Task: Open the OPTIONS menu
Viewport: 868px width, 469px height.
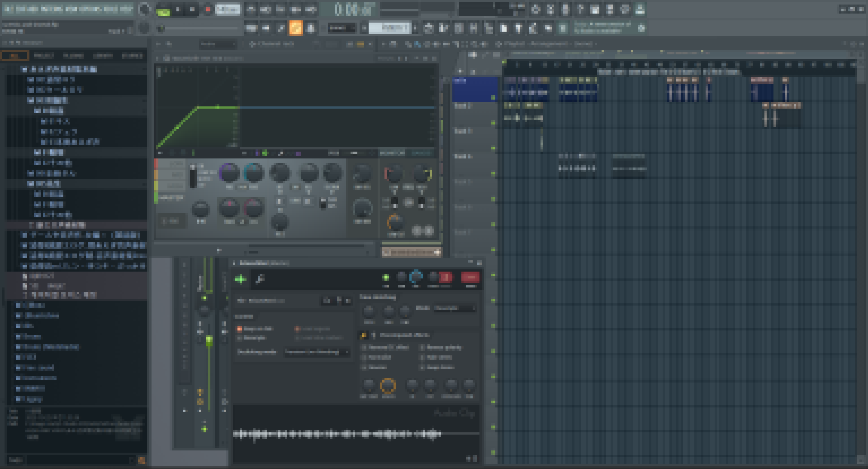Action: tap(91, 9)
